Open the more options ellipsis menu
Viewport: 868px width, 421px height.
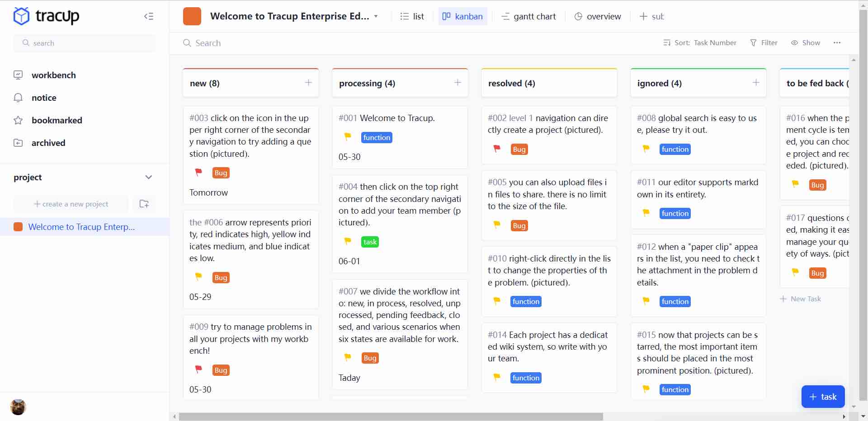click(x=837, y=42)
